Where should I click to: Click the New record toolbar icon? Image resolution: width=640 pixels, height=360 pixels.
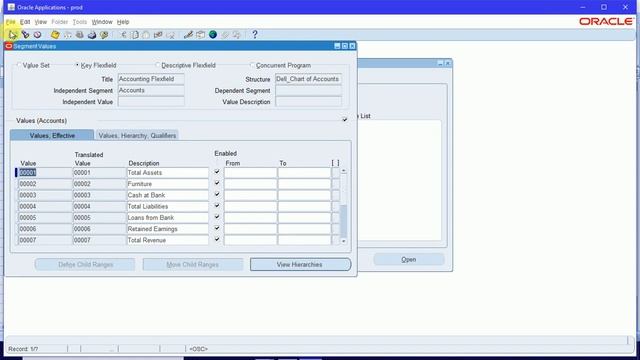coord(12,35)
